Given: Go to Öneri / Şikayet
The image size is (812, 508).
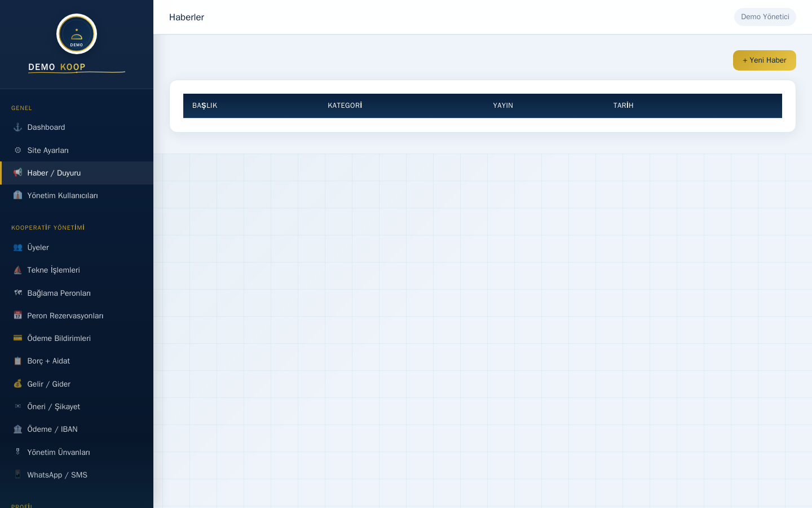Looking at the screenshot, I should 77,406.
